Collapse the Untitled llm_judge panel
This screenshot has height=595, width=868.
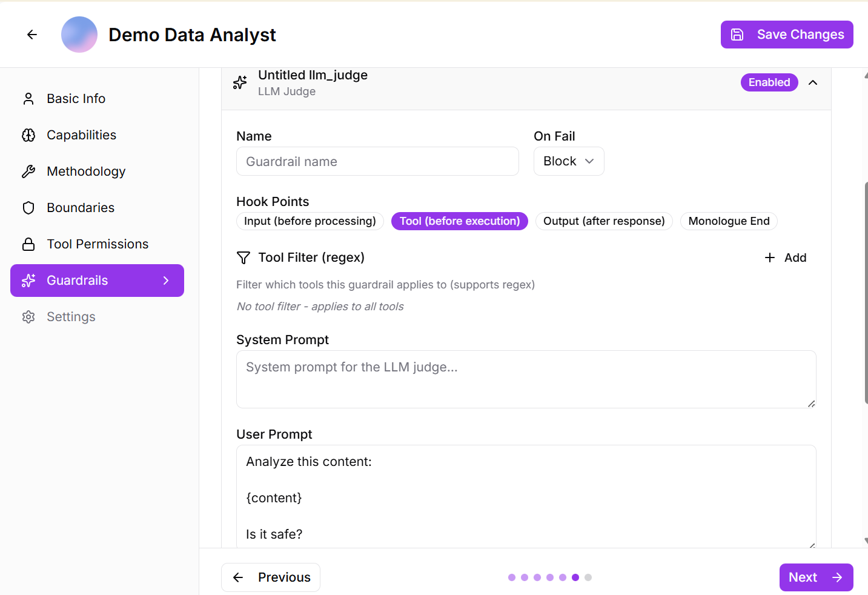pos(813,82)
